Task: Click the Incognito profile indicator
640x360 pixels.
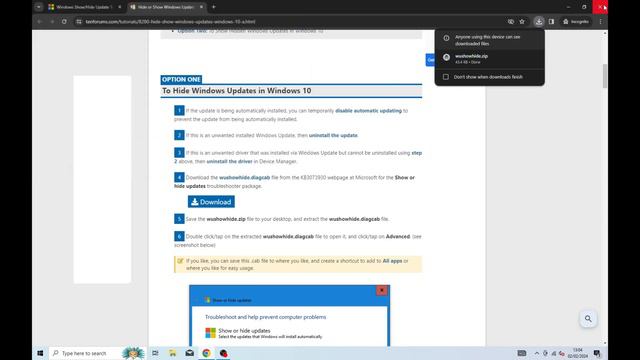Action: coord(576,22)
